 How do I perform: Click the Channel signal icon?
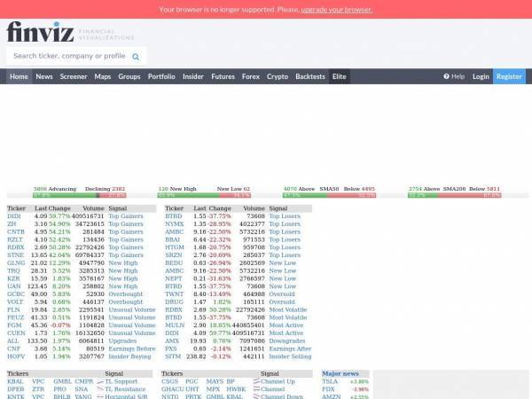click(256, 389)
